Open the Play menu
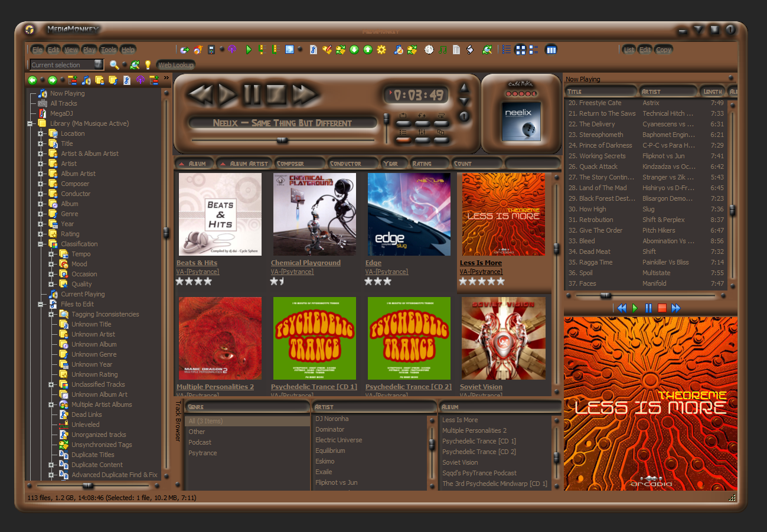Screen dimensions: 767x532 [x=89, y=50]
